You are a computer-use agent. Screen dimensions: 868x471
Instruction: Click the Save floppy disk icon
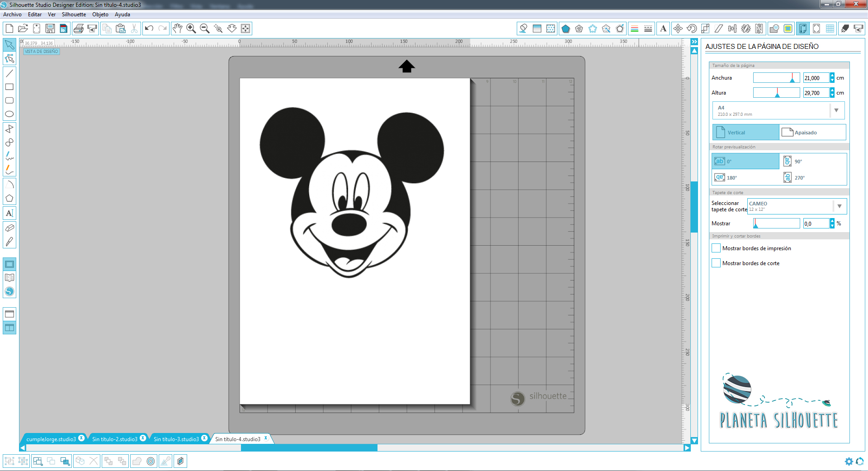50,29
